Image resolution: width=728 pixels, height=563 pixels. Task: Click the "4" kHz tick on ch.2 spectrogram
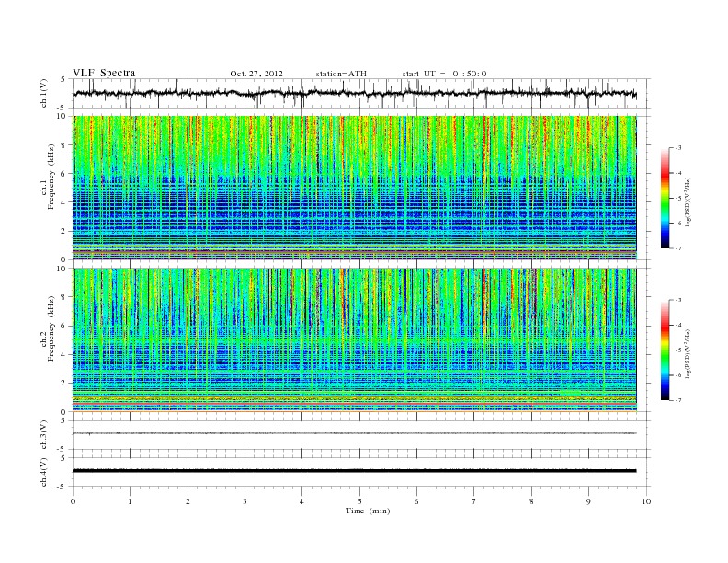point(63,354)
